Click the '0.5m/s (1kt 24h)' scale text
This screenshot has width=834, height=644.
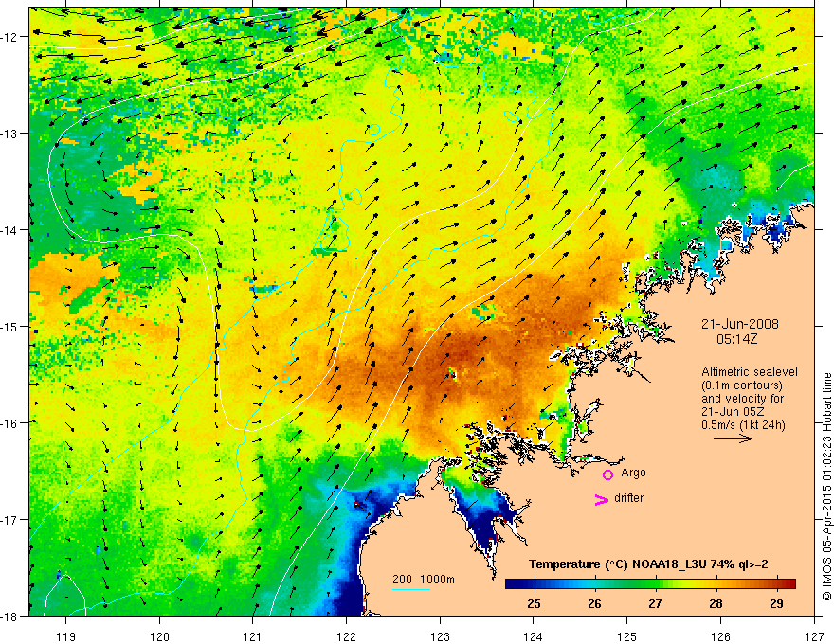click(744, 425)
